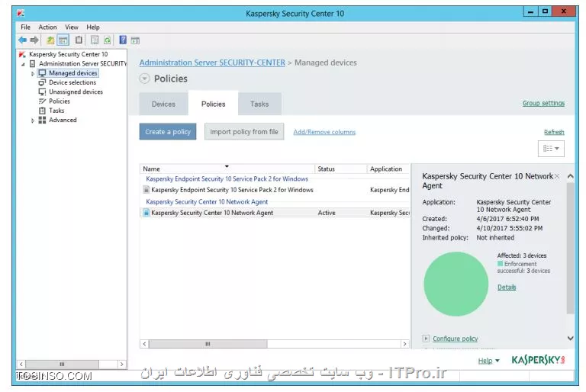Click the Refresh link
The height and width of the screenshot is (392, 586).
(x=554, y=132)
